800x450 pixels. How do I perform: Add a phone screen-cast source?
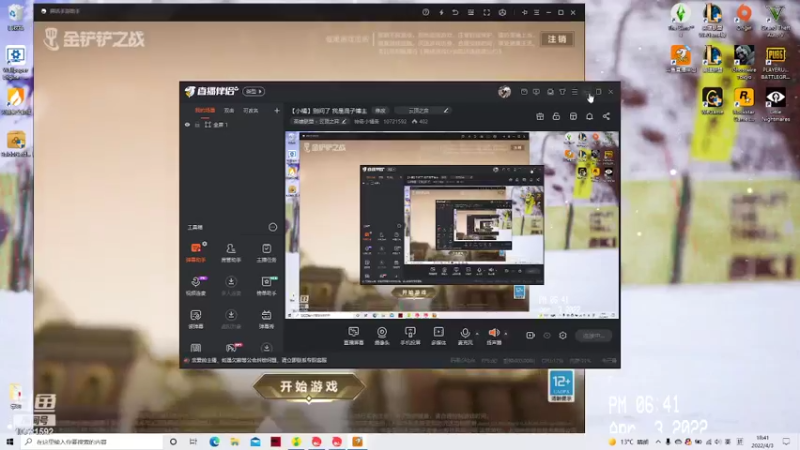click(x=410, y=336)
